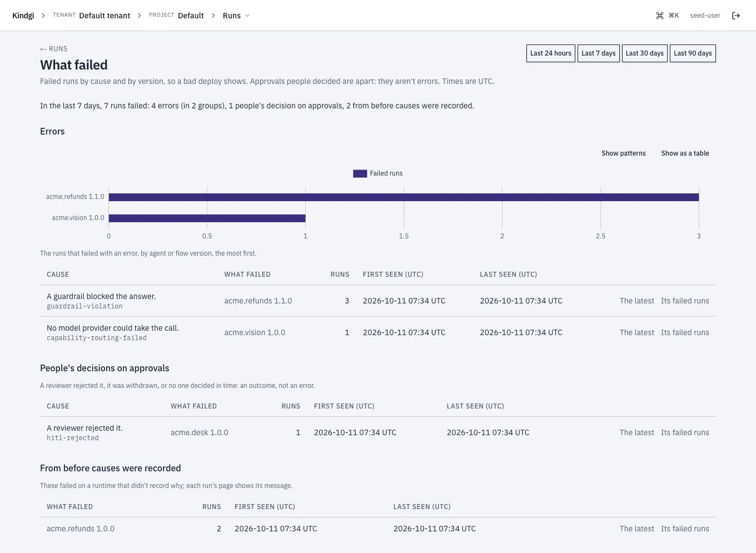The height and width of the screenshot is (553, 756).
Task: Click Show patterns above the chart
Action: coord(624,153)
